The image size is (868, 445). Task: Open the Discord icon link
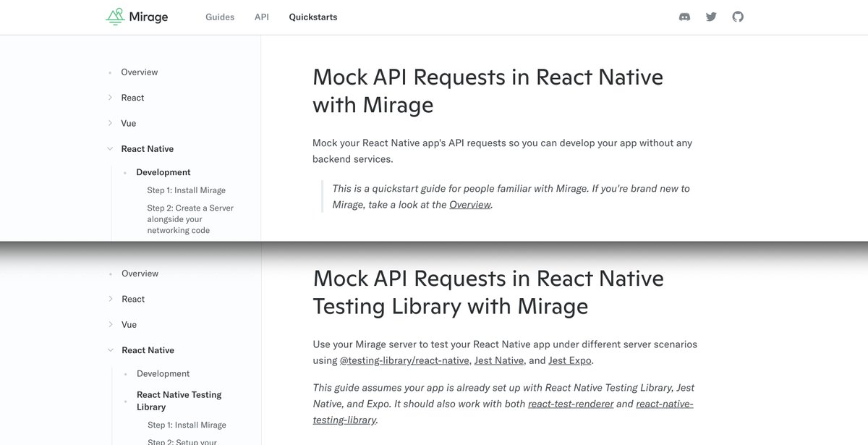click(684, 17)
